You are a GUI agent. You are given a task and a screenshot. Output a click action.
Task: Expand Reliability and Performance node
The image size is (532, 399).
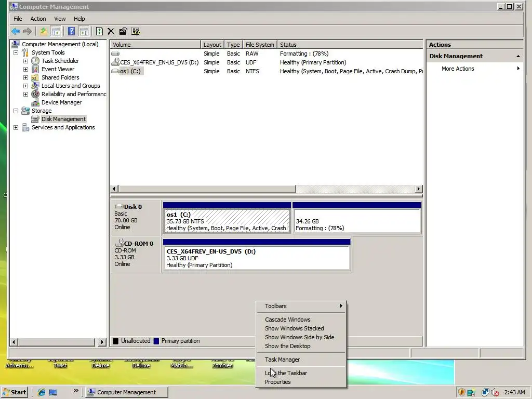26,94
